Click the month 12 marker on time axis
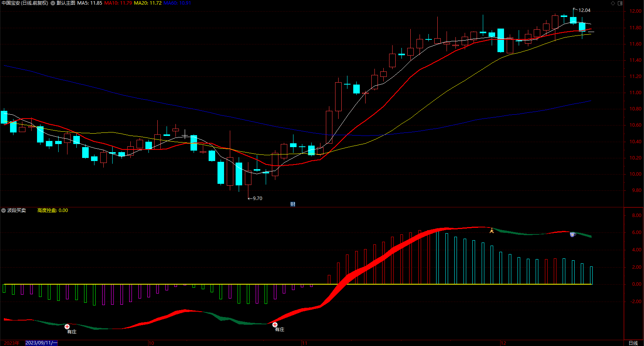Screen dimensions: 644x346 pyautogui.click(x=503, y=343)
